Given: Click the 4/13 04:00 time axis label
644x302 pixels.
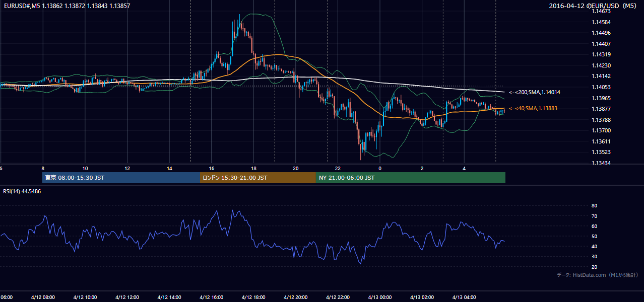Looking at the screenshot, I should tap(465, 297).
